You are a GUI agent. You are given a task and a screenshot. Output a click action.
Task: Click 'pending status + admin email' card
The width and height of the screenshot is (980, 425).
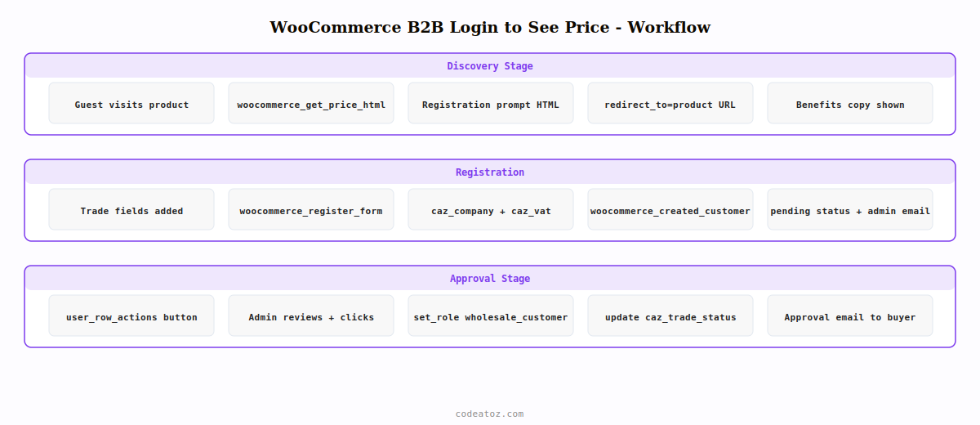[850, 209]
